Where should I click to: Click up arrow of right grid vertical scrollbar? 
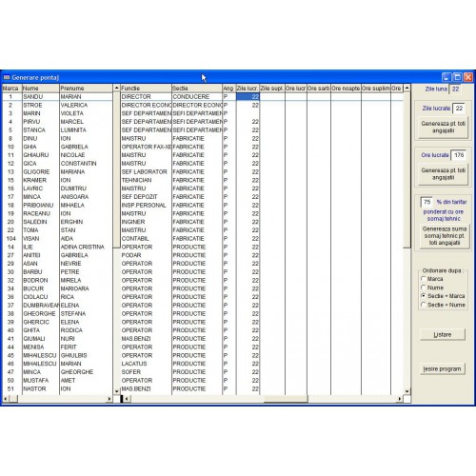(x=407, y=88)
